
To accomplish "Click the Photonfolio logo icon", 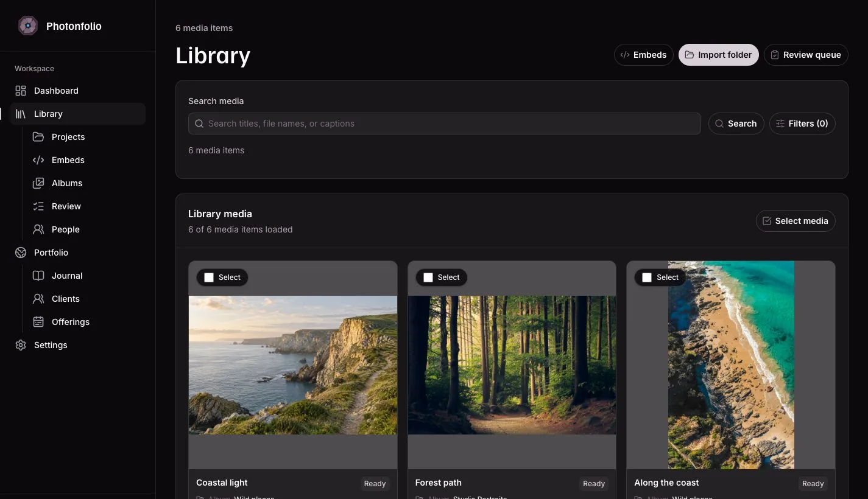I will [28, 26].
